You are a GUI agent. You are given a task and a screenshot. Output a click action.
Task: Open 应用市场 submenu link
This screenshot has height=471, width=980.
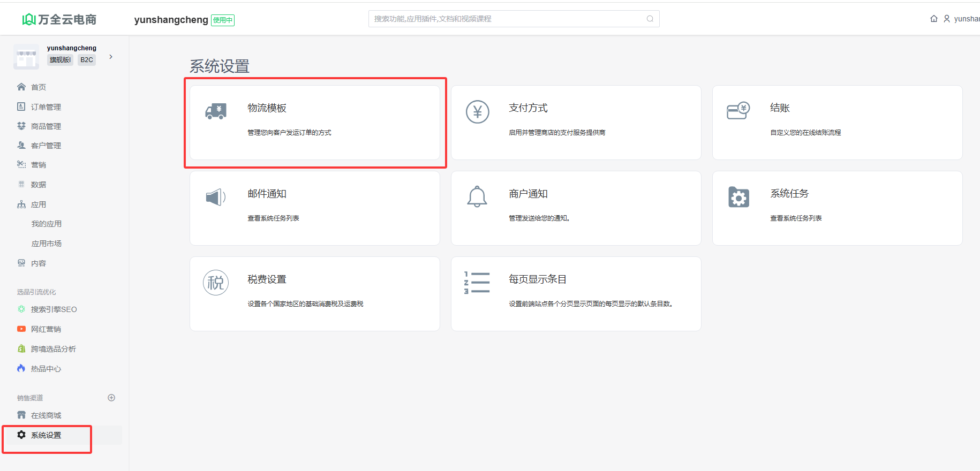click(46, 244)
